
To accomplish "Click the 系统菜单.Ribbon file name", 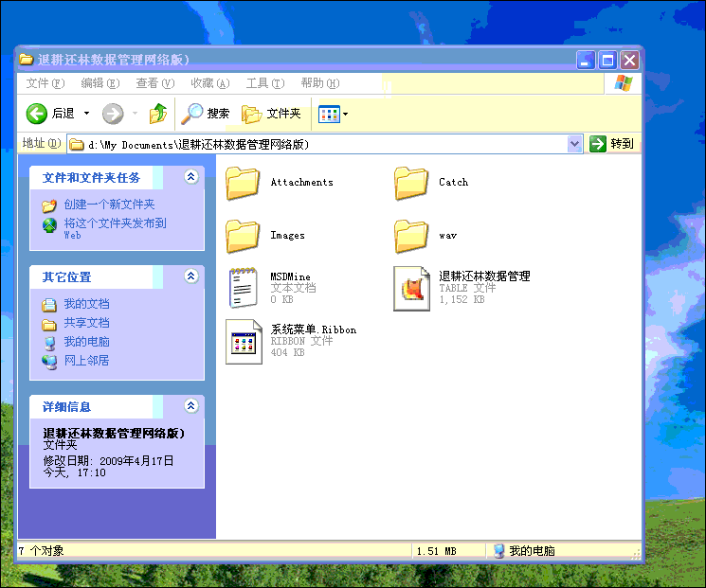I will tap(313, 330).
